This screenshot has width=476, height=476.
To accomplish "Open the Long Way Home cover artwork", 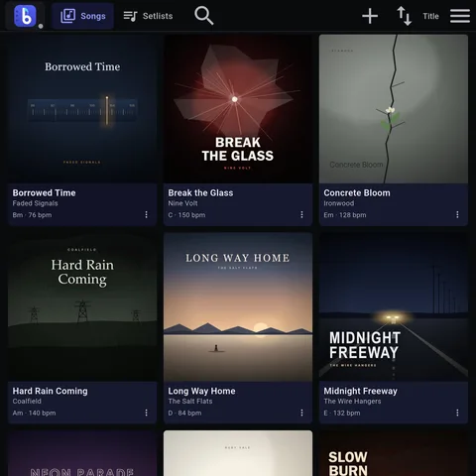I will pos(238,306).
